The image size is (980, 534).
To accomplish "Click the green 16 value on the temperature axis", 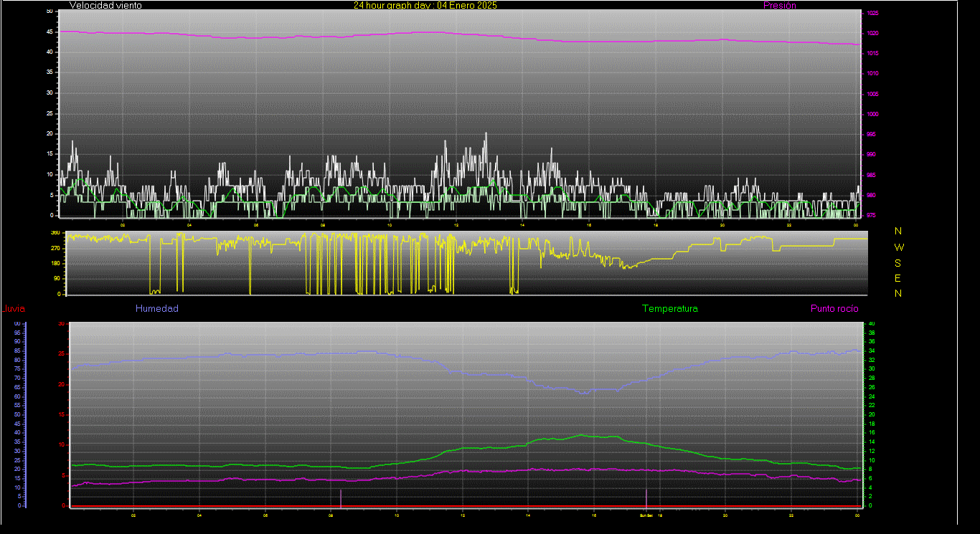I will click(872, 433).
